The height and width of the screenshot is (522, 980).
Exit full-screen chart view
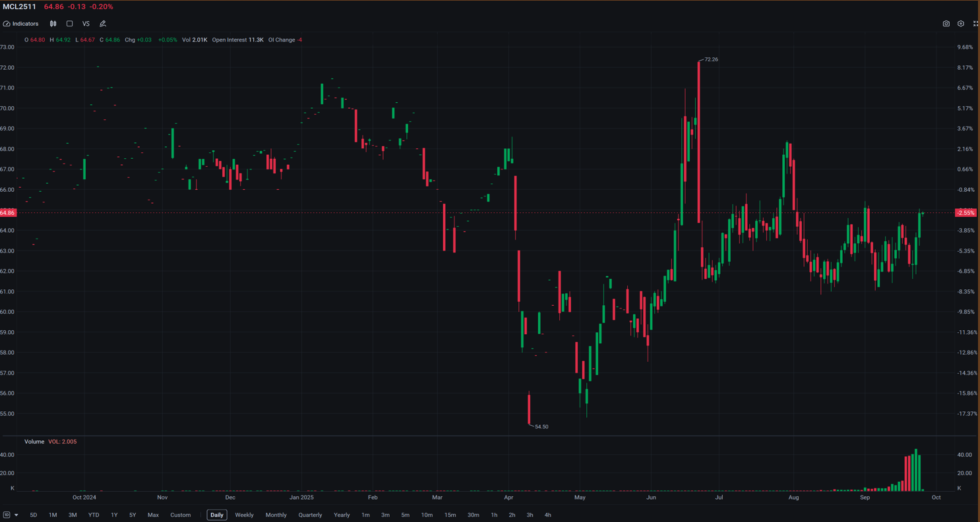(975, 24)
